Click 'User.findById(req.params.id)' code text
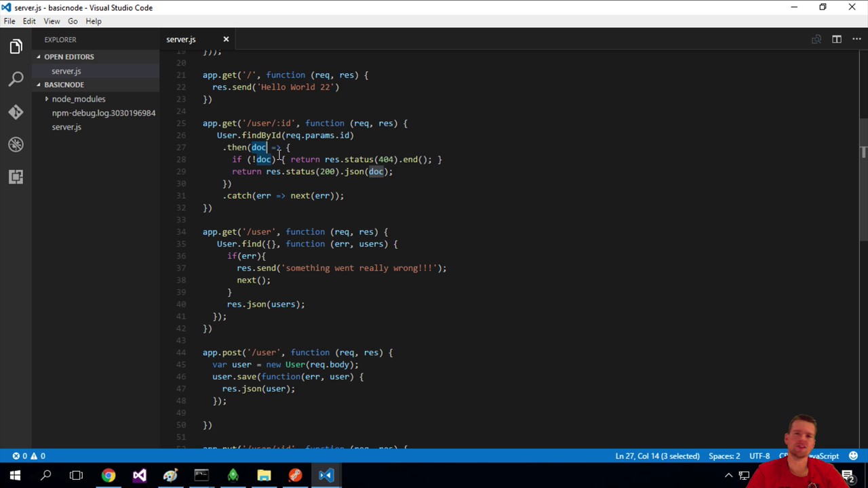868x488 pixels. click(x=285, y=136)
